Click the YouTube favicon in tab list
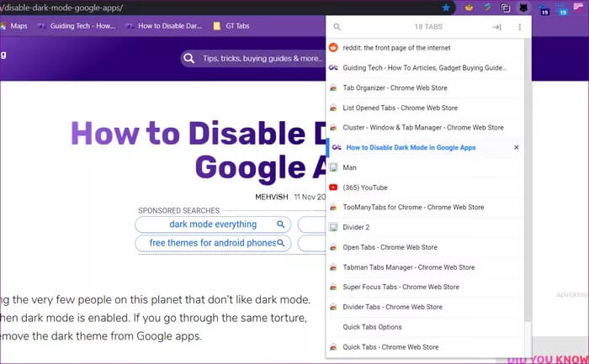589x364 pixels. click(333, 187)
